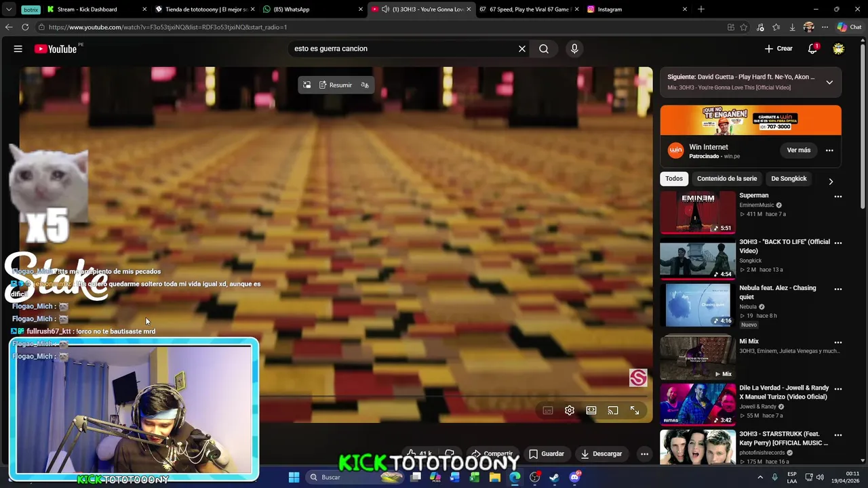Open browser settings and more menu

point(825,27)
